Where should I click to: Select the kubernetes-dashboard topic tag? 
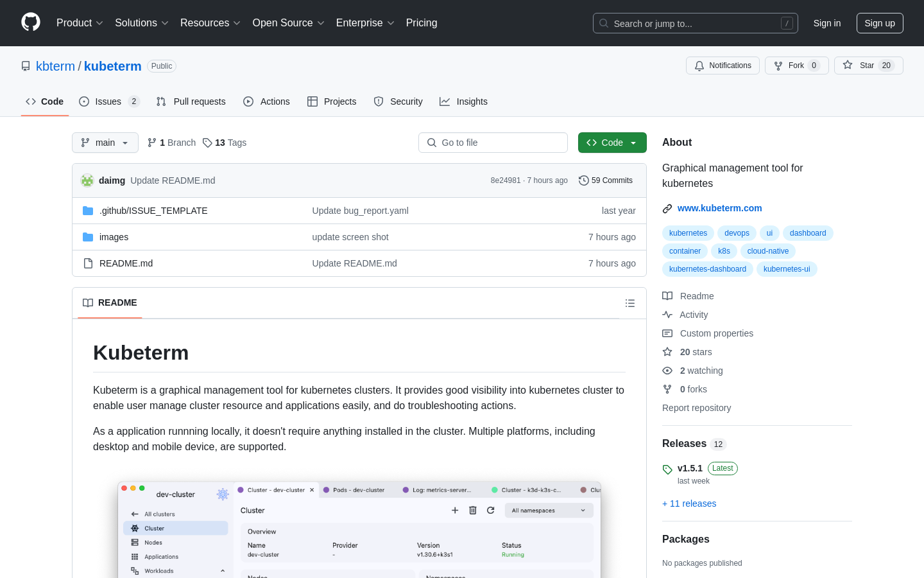[707, 269]
